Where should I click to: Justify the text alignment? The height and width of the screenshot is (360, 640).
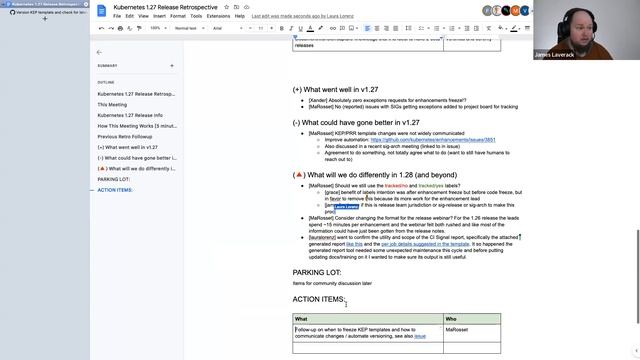(x=396, y=28)
